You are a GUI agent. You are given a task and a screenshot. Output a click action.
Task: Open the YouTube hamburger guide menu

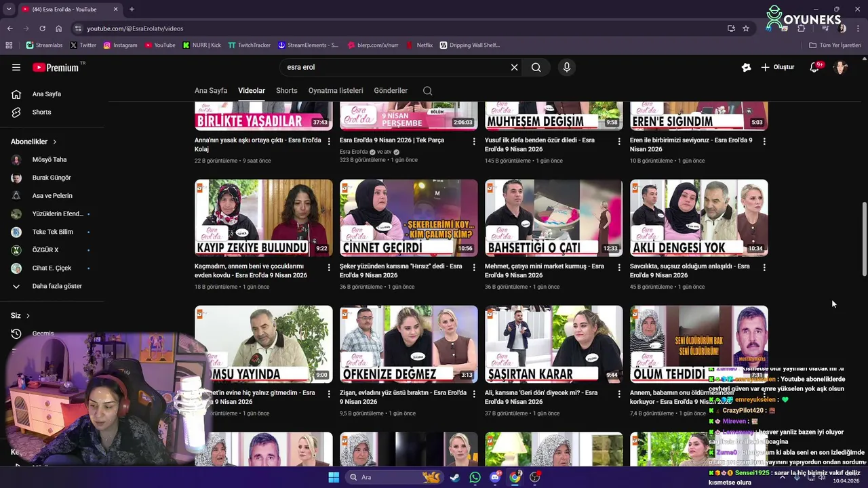tap(16, 67)
